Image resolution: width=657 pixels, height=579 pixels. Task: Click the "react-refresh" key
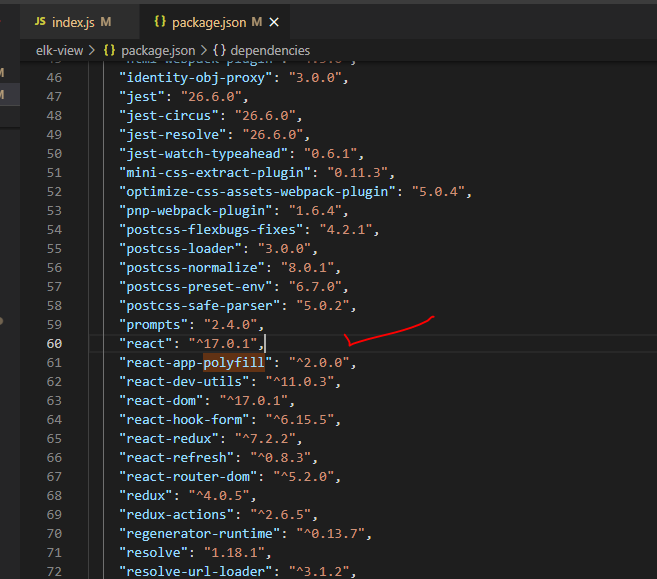pos(177,458)
